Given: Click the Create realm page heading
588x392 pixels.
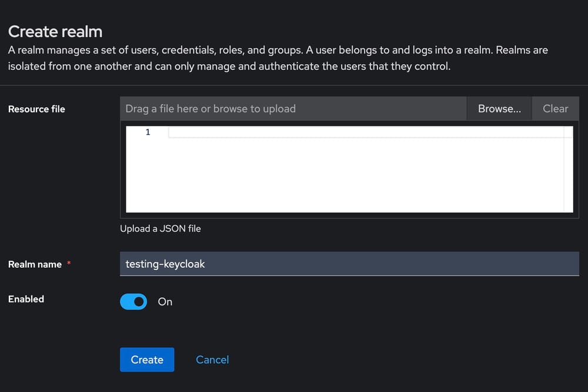Looking at the screenshot, I should 55,31.
